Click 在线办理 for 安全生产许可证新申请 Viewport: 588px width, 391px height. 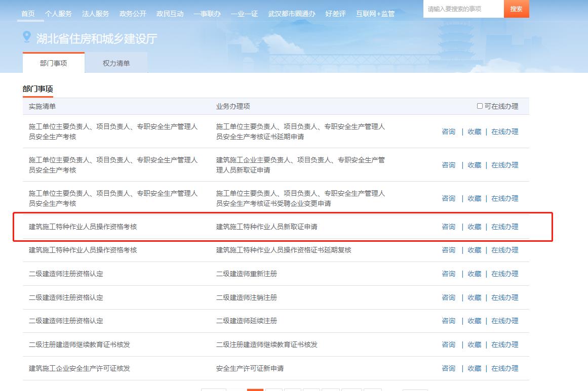[505, 369]
